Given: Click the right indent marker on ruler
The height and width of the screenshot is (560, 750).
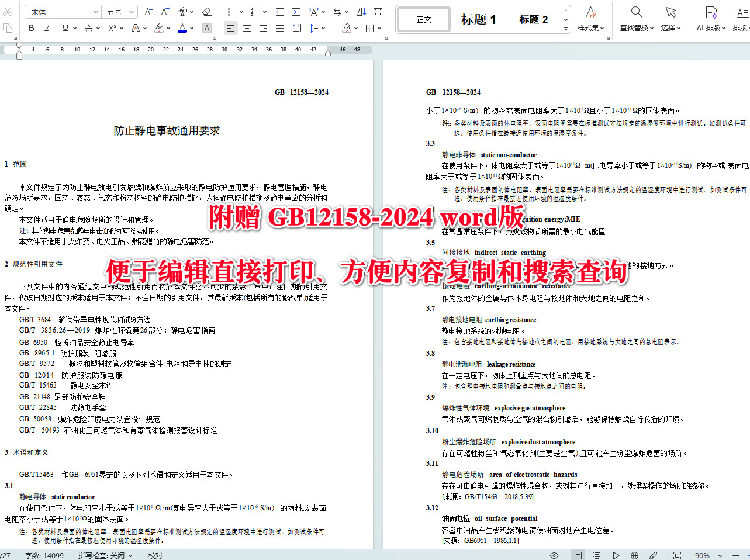Looking at the screenshot, I should (328, 53).
